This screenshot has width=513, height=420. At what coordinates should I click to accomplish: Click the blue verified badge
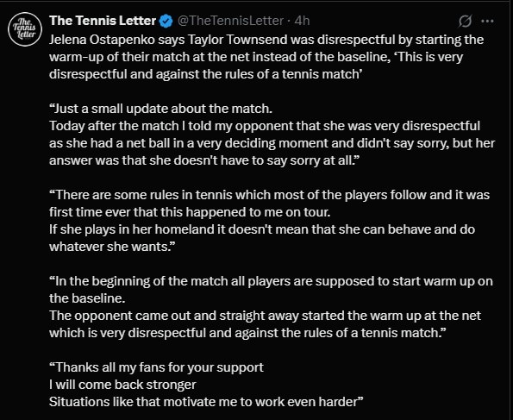tap(166, 21)
